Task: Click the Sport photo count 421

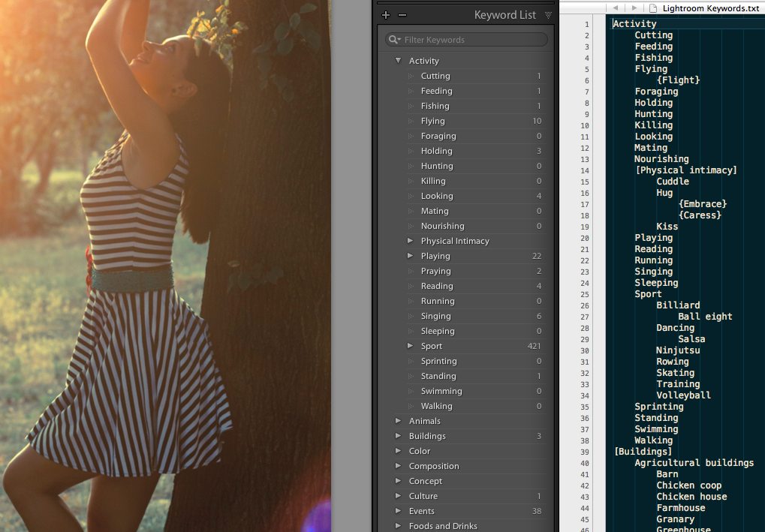Action: click(535, 346)
